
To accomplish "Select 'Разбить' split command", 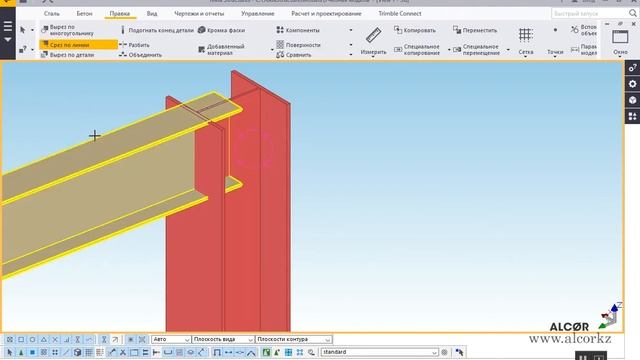I will click(134, 45).
